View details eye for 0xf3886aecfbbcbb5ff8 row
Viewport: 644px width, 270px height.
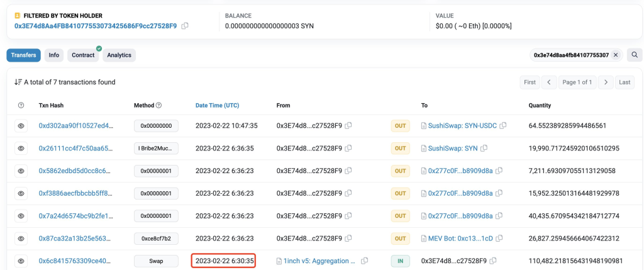(21, 193)
